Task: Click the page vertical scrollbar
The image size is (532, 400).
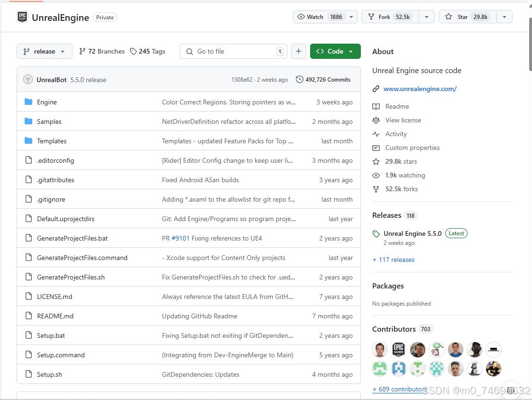Action: click(x=530, y=44)
